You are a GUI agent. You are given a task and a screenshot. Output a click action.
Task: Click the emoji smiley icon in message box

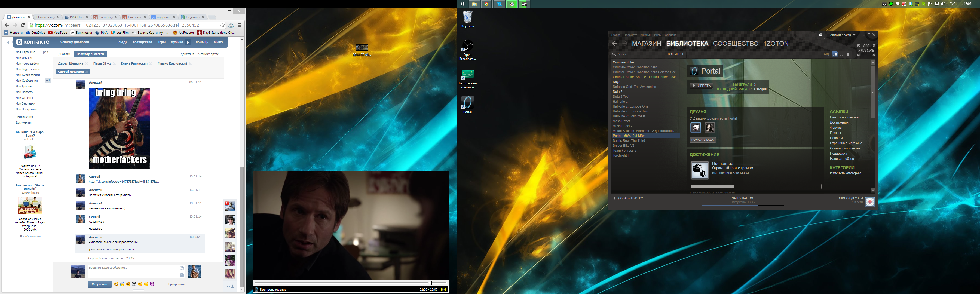(x=182, y=268)
